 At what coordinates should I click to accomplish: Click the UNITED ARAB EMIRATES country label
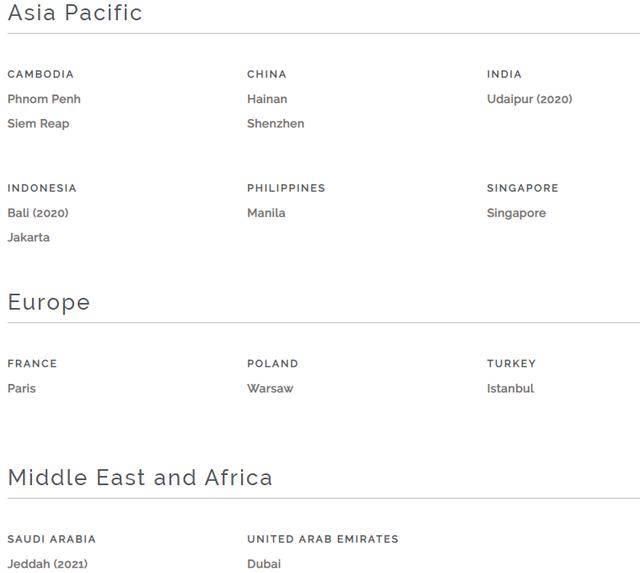coord(322,539)
